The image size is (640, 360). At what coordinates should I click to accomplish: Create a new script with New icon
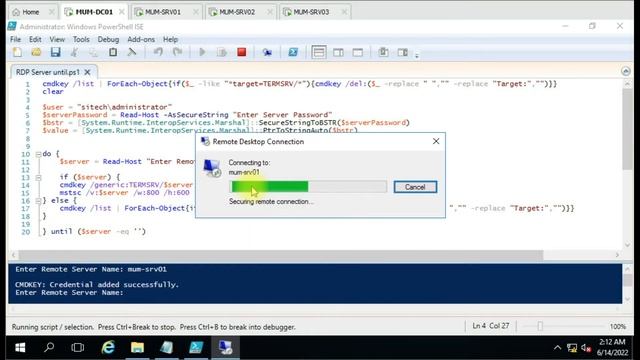[x=17, y=52]
